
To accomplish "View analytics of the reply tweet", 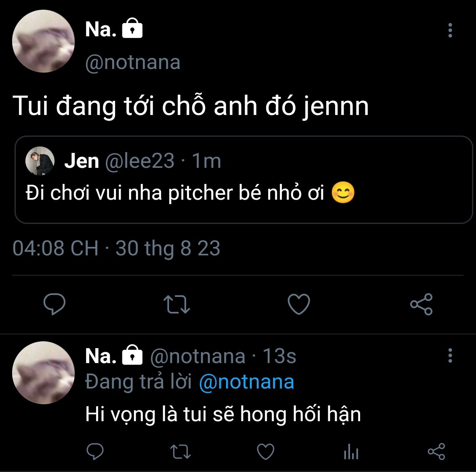I will tap(351, 451).
